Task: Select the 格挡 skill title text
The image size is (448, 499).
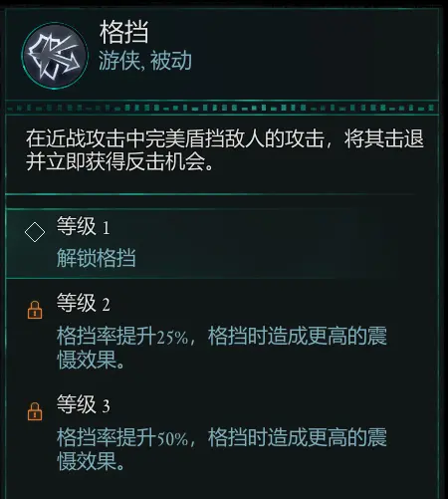Action: [x=123, y=32]
